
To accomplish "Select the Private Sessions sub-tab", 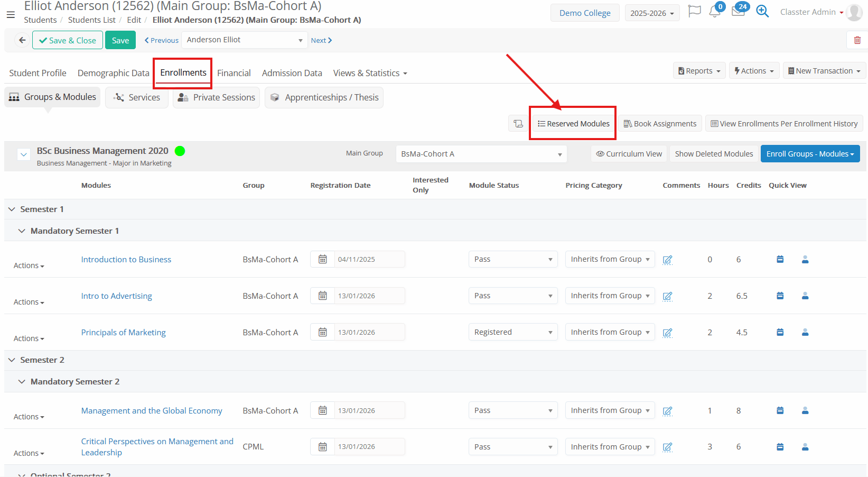I will point(217,98).
